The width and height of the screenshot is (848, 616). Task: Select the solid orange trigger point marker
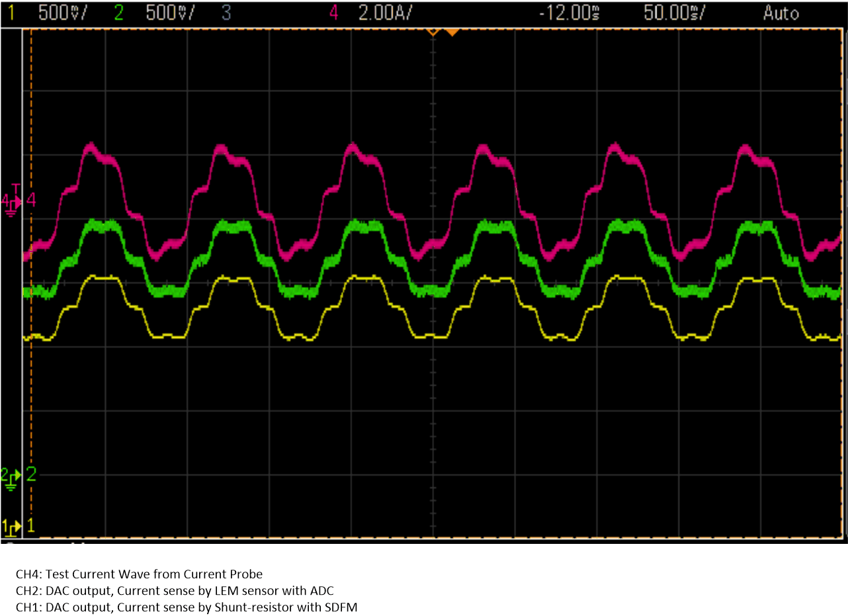(452, 31)
